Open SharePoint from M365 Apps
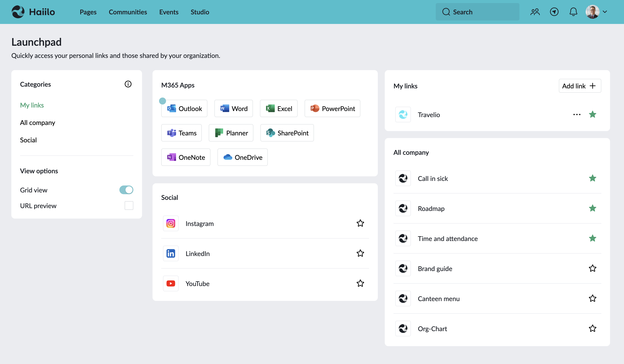Screen dimensions: 624x364 (x=287, y=133)
